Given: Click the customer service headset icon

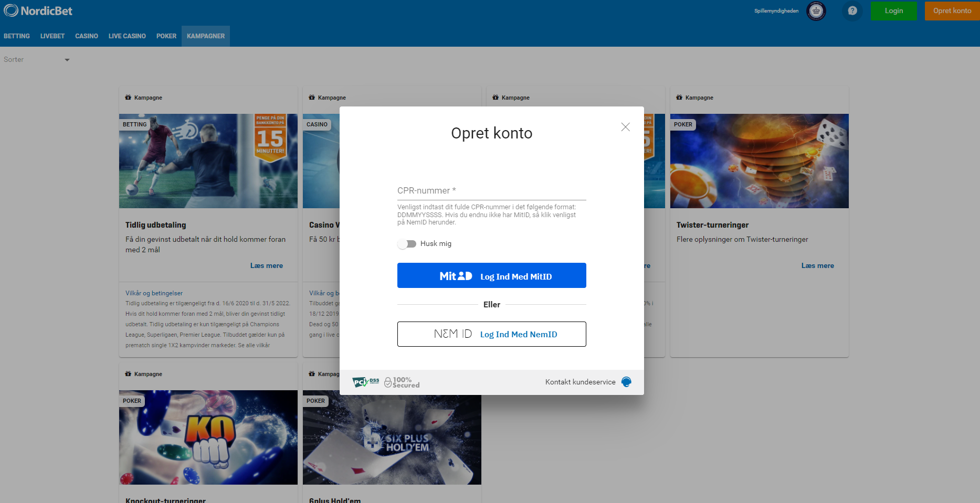Looking at the screenshot, I should (x=626, y=382).
